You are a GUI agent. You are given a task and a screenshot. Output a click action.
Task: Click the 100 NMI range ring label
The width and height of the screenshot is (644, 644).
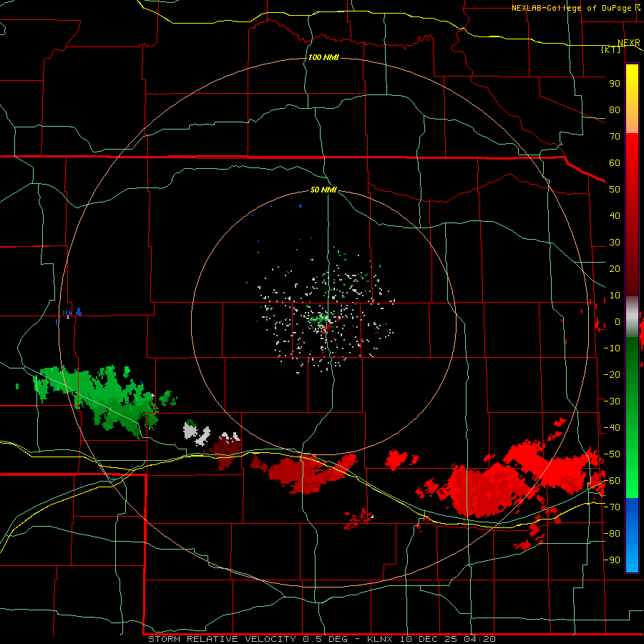(x=323, y=57)
